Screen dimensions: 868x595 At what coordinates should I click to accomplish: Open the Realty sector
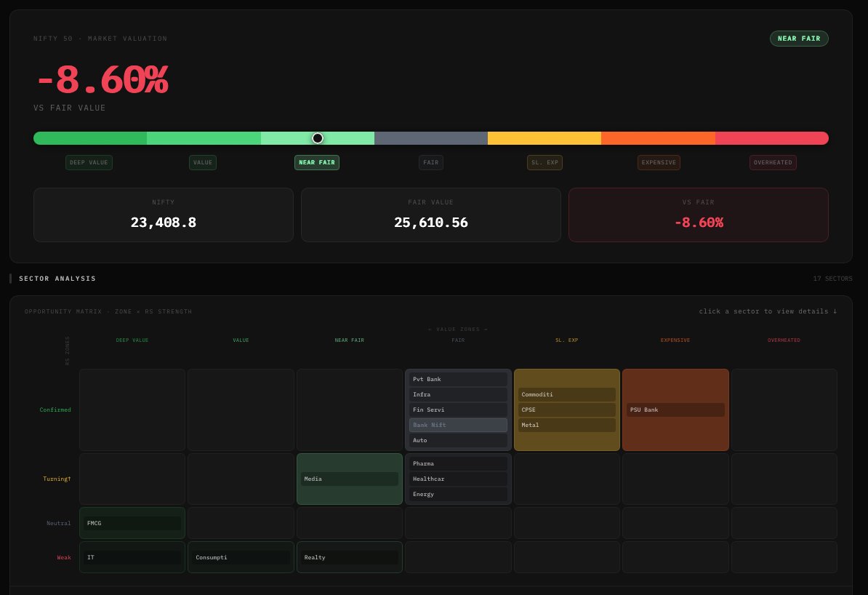point(349,557)
